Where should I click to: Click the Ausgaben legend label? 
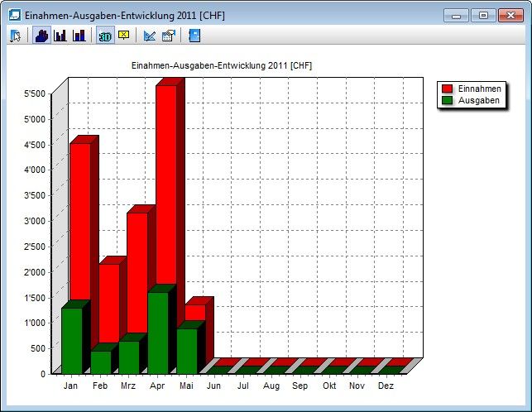(479, 100)
